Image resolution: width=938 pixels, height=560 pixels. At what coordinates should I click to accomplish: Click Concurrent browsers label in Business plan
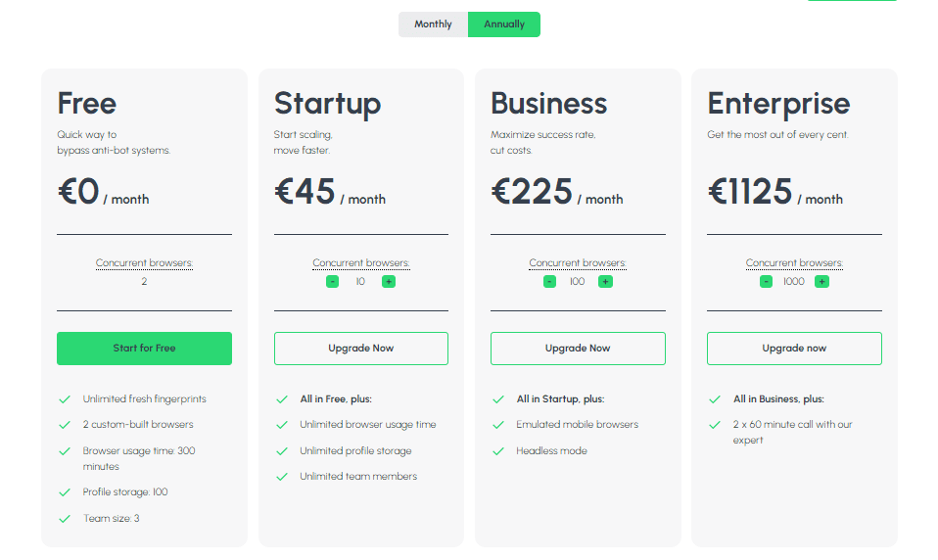pyautogui.click(x=578, y=263)
